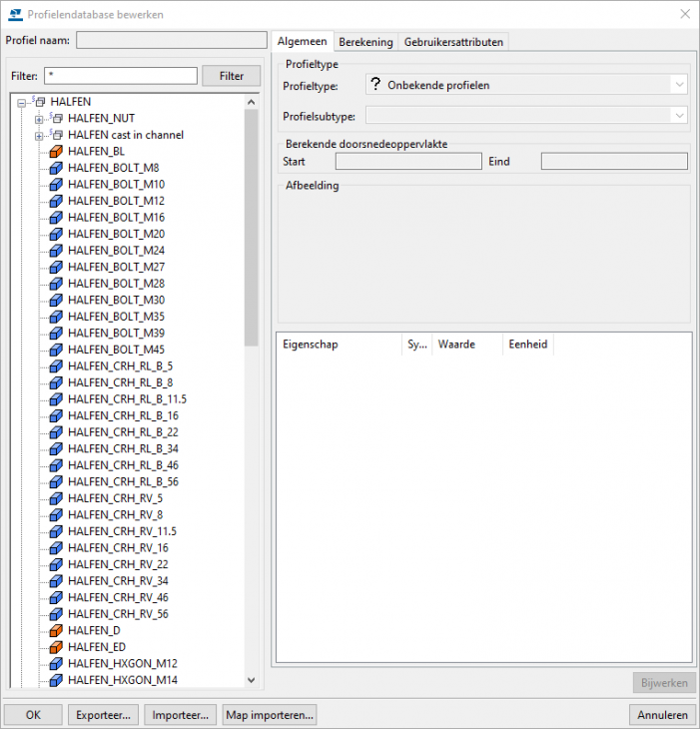
Task: Click the blue cube icon beside HALFEN_BOLT_M8
Action: (56, 168)
